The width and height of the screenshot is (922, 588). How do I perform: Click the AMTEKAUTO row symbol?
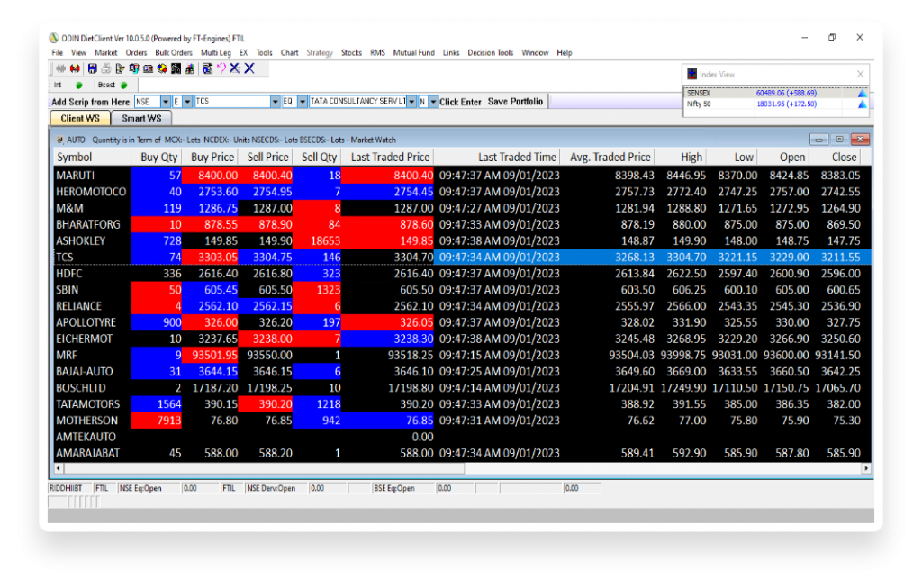click(86, 437)
